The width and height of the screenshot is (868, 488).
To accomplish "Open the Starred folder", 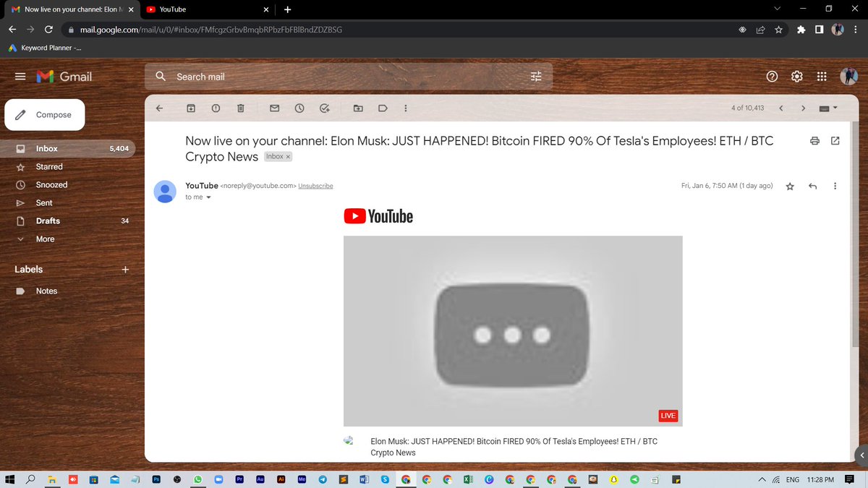I will click(67, 166).
